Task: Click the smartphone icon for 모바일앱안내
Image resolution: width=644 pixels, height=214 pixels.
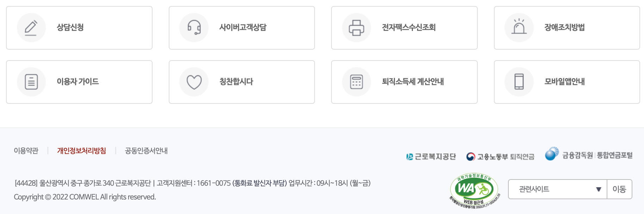Action: coord(519,82)
